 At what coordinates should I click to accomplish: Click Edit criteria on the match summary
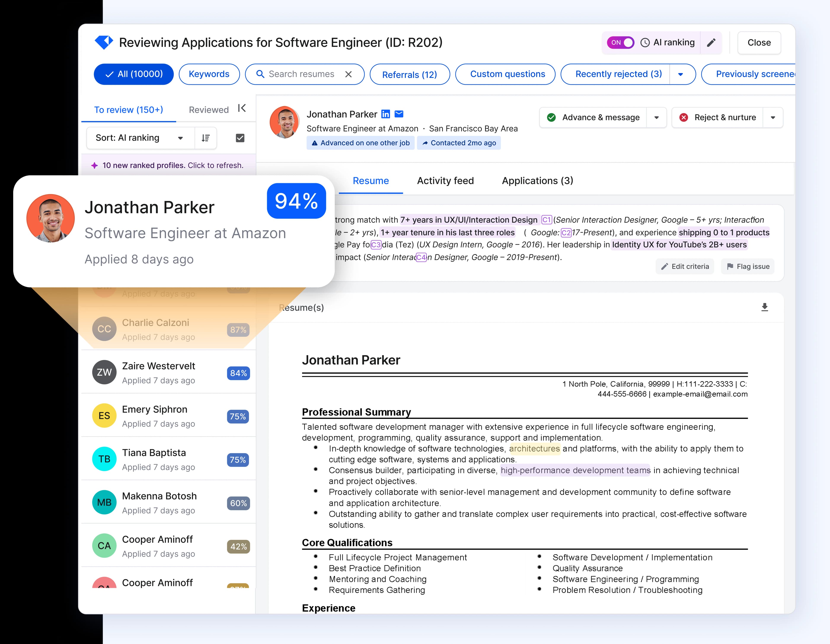[x=685, y=266]
